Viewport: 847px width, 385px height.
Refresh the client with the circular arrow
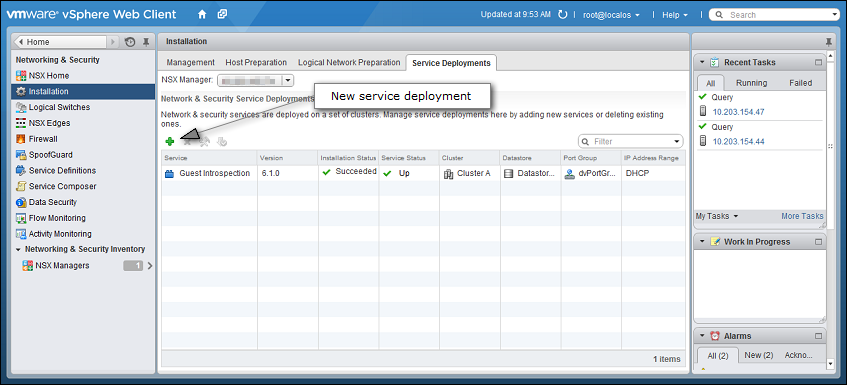coord(562,15)
